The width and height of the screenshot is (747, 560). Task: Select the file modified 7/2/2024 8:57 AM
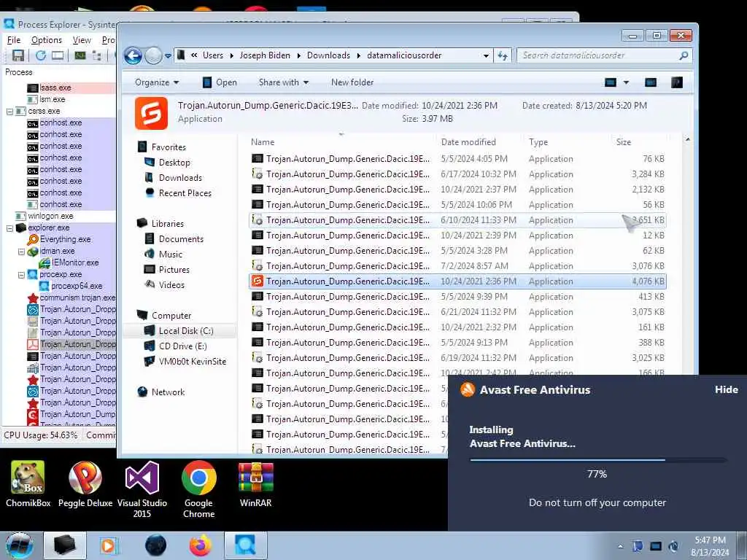(457, 265)
